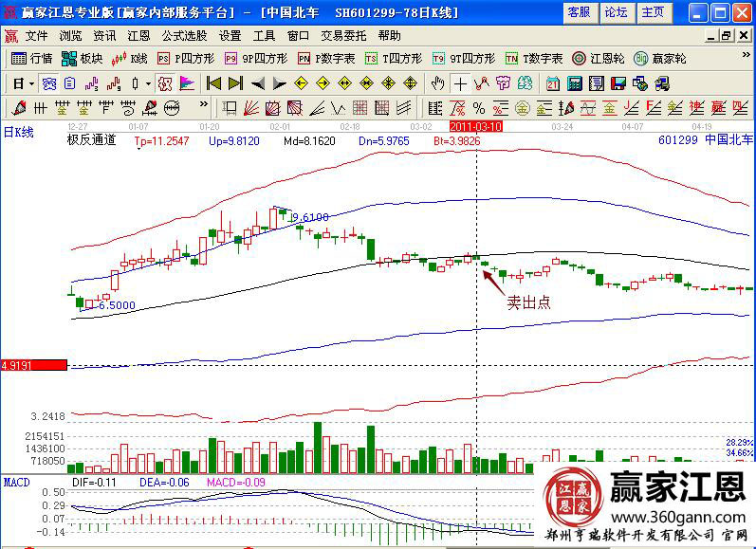The width and height of the screenshot is (756, 549).
Task: Expand the 日 period dropdown
Action: (23, 82)
